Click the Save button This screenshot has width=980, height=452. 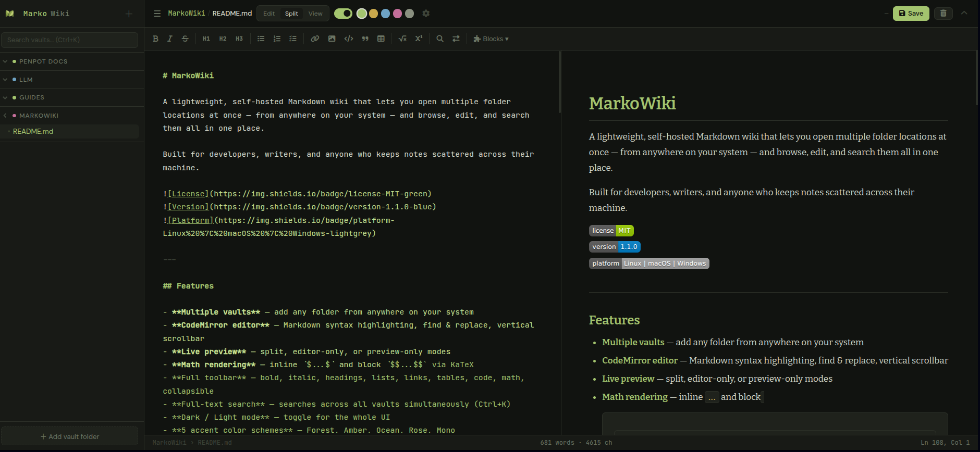point(911,14)
